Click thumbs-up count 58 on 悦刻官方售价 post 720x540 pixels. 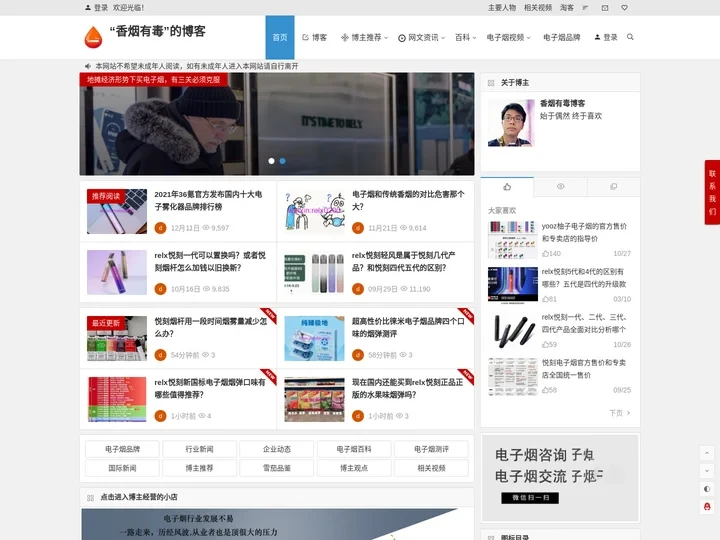click(x=549, y=390)
